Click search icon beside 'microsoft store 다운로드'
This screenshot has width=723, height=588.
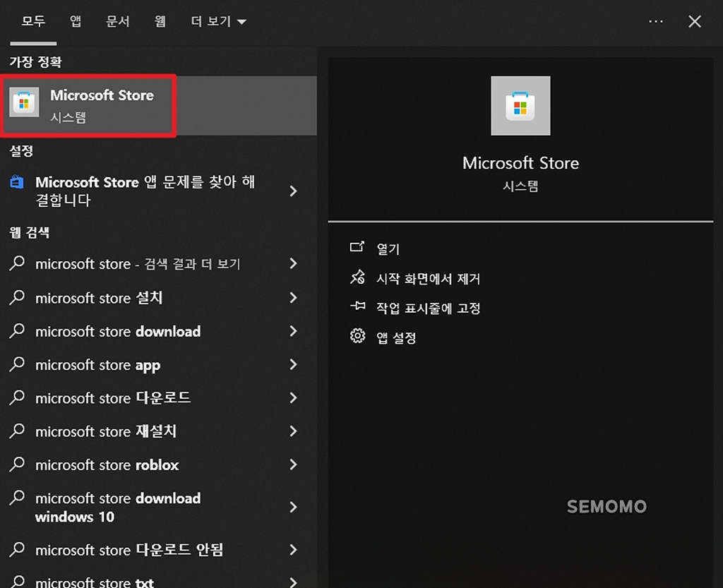point(17,397)
